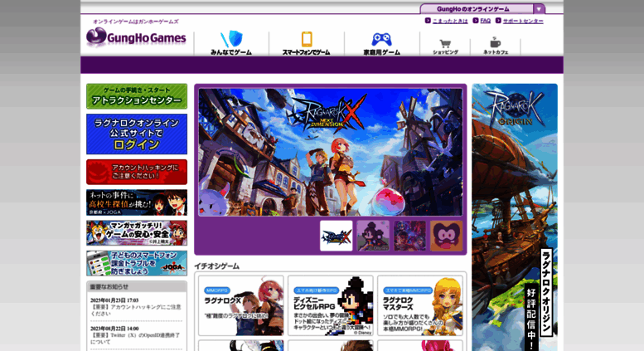The image size is (644, 351).
Task: Click date 2025年01月23日 17:03
Action: point(114,300)
